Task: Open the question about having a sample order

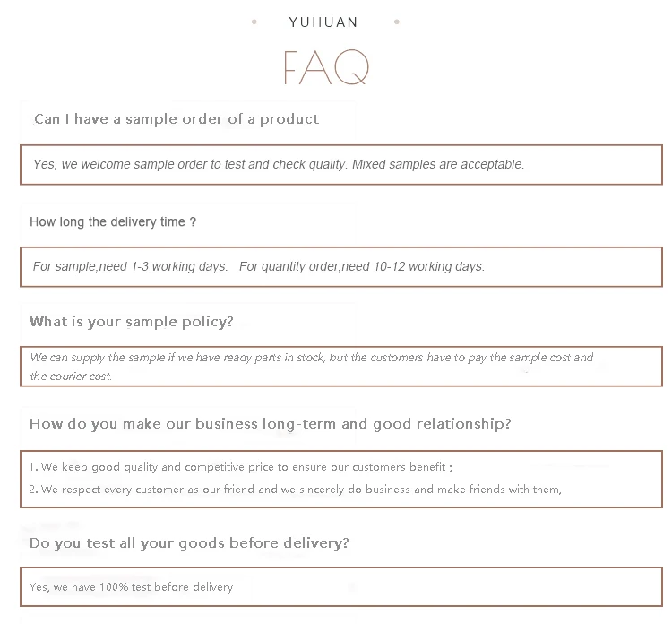Action: (177, 119)
